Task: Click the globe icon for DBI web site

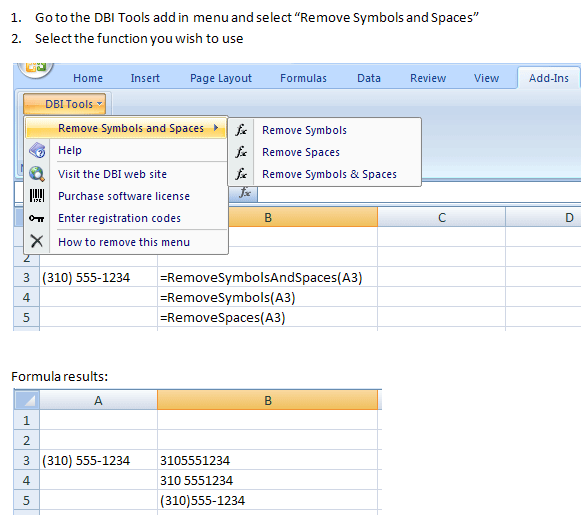Action: click(x=37, y=174)
